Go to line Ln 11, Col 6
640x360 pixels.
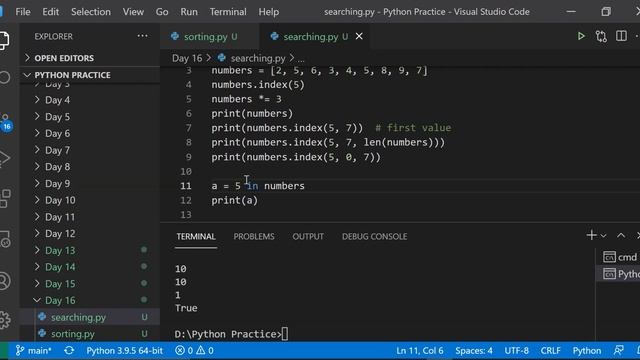tap(420, 351)
